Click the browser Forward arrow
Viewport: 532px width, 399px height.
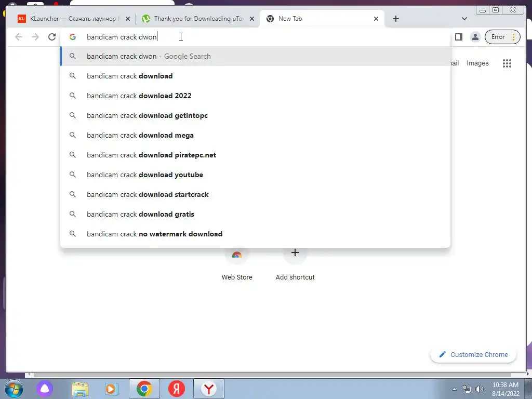coord(35,37)
